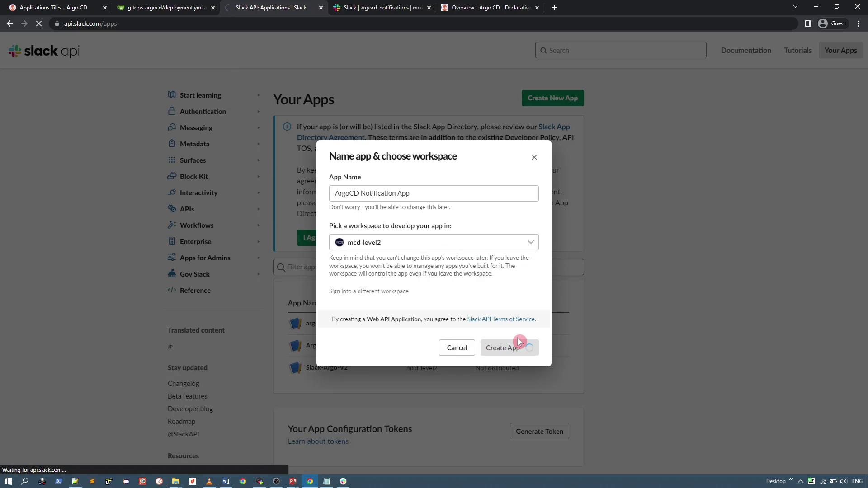Close the Name app dialog
Image resolution: width=868 pixels, height=488 pixels.
[x=534, y=157]
